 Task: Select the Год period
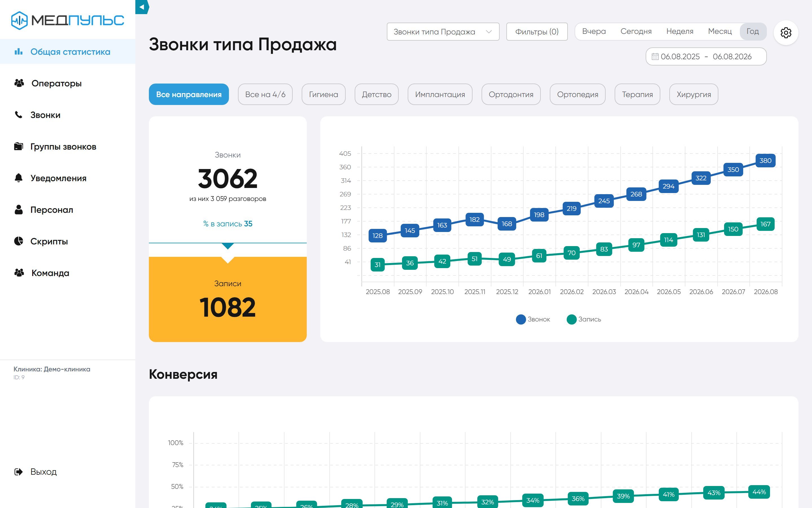tap(753, 31)
